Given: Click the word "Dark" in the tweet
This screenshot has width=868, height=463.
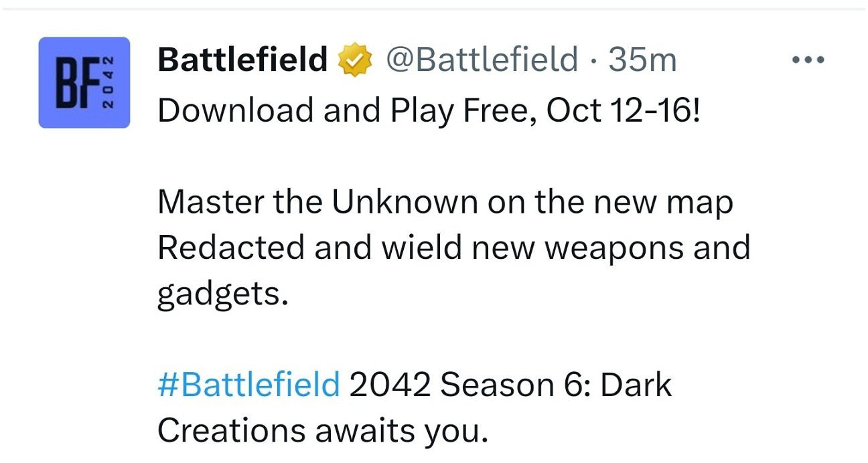Looking at the screenshot, I should 636,385.
